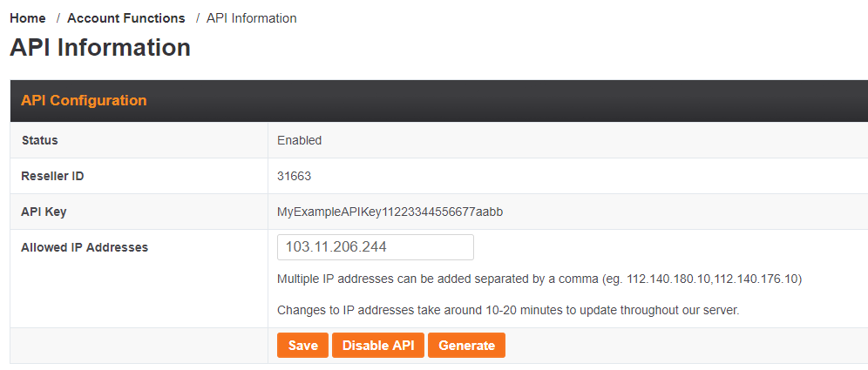Click the 10-20 minutes update notice text
Viewport: 868px width, 370px height.
507,310
